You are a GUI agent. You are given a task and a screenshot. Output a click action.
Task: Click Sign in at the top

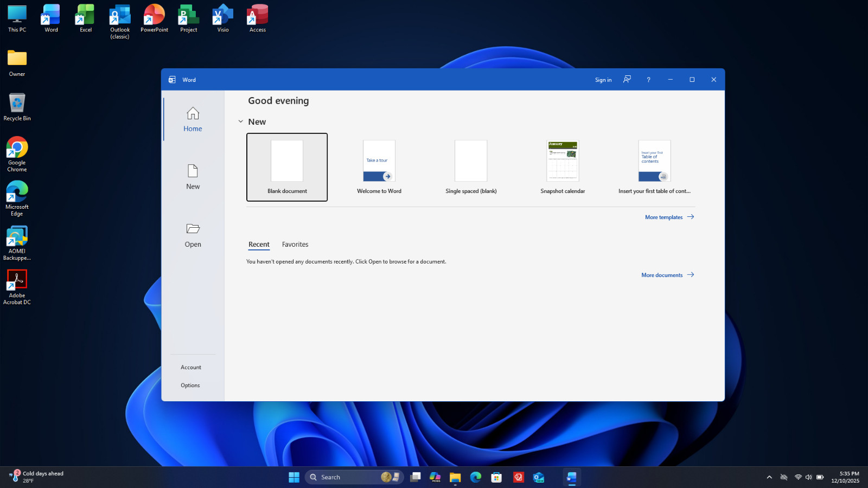pyautogui.click(x=603, y=80)
